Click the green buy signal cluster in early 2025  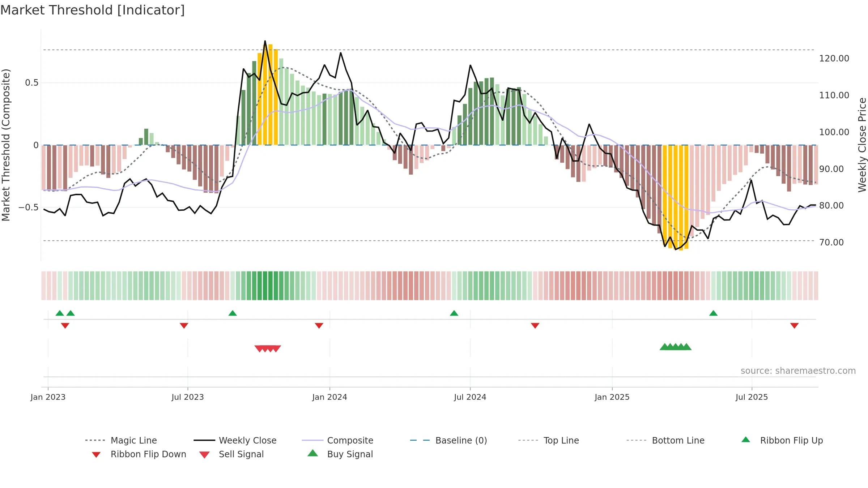tap(676, 347)
